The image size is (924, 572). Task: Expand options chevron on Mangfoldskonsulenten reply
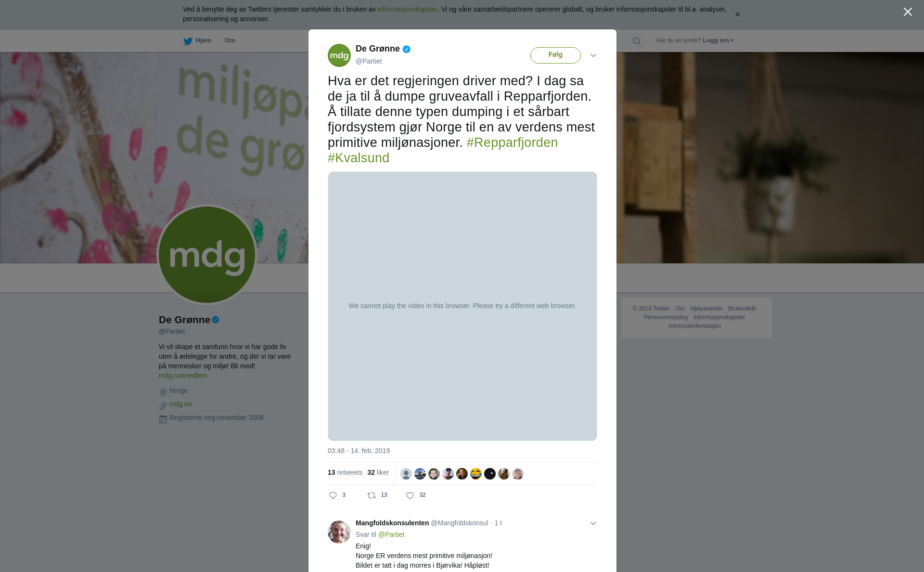click(x=593, y=523)
